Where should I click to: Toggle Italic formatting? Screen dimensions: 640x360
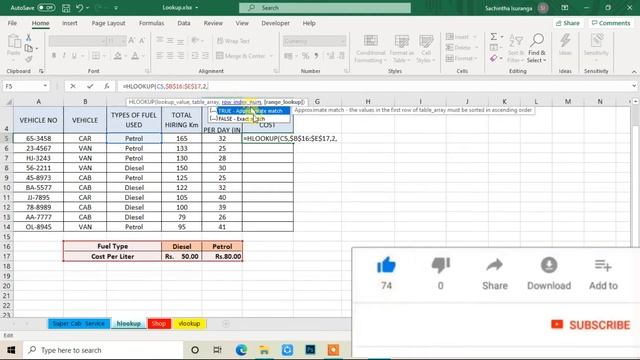click(x=64, y=56)
